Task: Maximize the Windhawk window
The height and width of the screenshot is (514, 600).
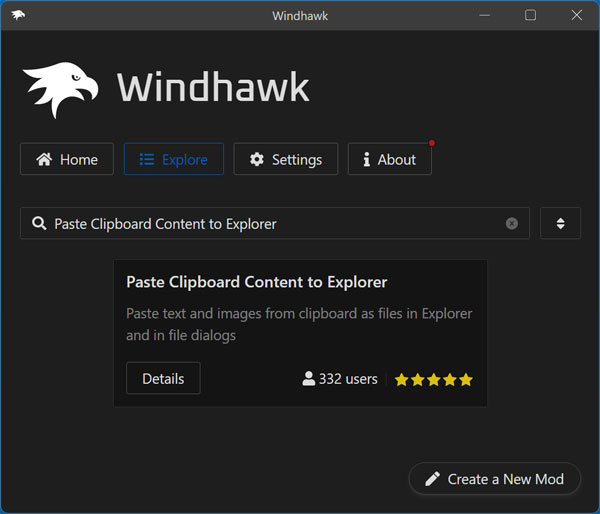Action: click(530, 15)
